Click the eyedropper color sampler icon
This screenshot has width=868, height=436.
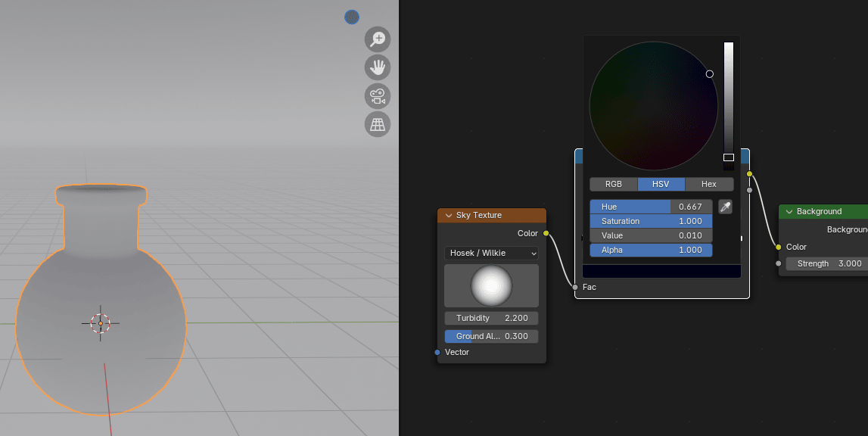point(725,207)
